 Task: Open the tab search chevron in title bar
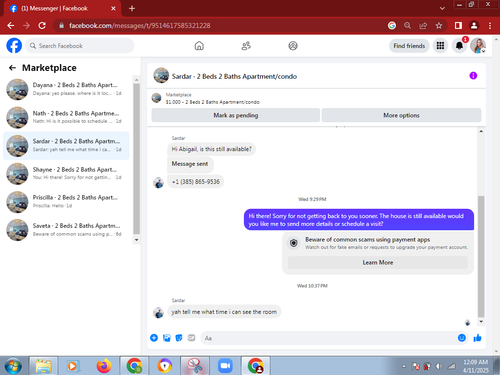tap(442, 8)
